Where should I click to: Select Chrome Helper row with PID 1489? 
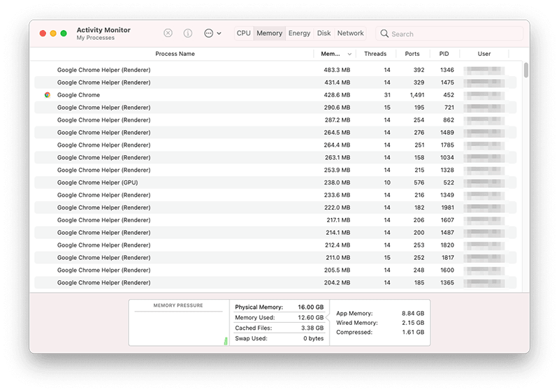pos(275,133)
